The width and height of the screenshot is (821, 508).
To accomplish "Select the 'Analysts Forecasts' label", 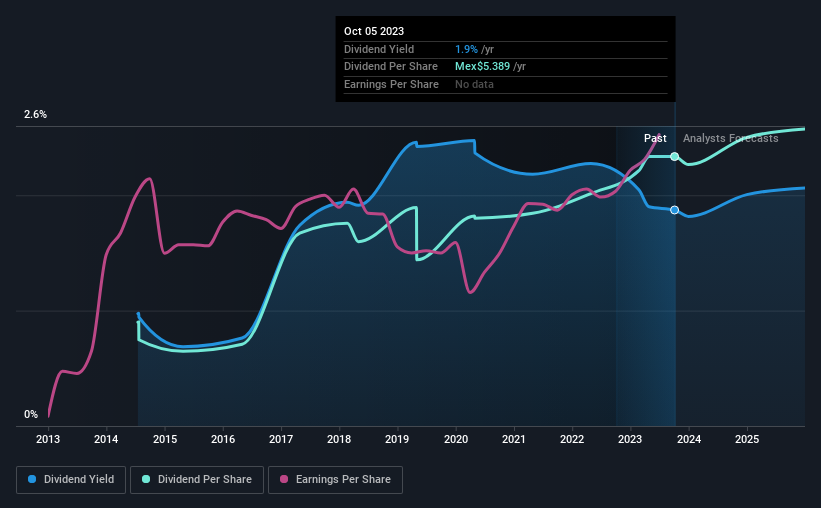I will pyautogui.click(x=730, y=138).
